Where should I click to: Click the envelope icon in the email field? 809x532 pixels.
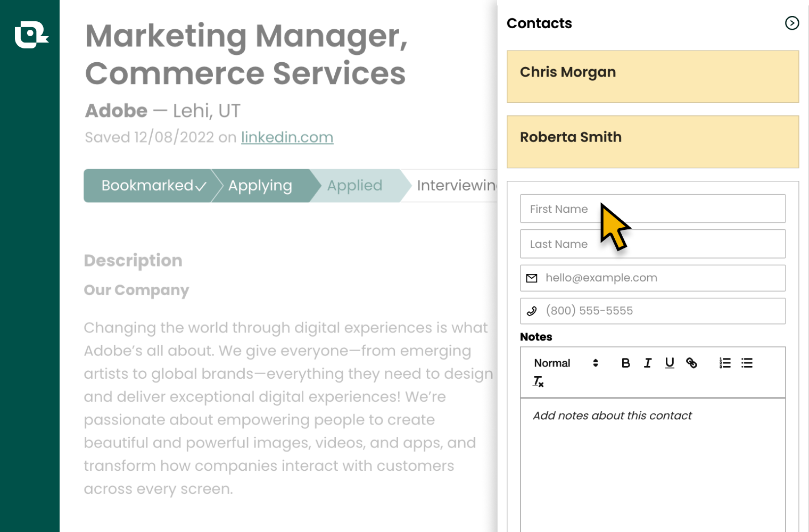click(532, 278)
